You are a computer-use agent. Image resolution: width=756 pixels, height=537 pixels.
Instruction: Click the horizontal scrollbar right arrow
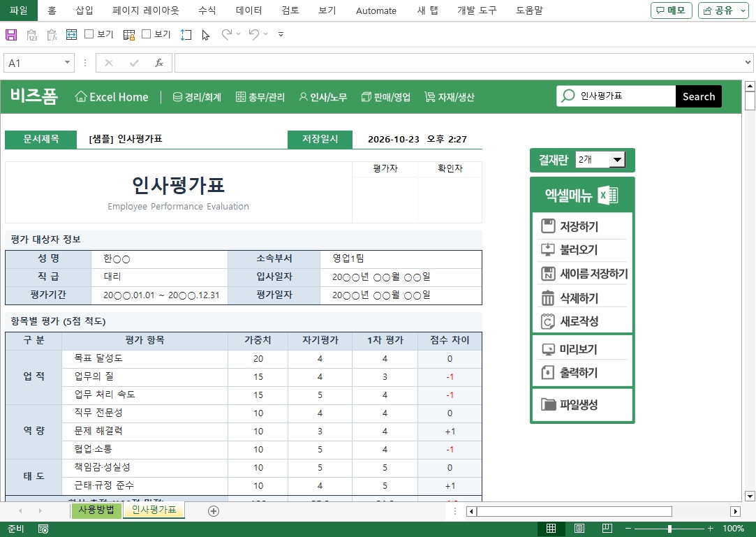(735, 511)
